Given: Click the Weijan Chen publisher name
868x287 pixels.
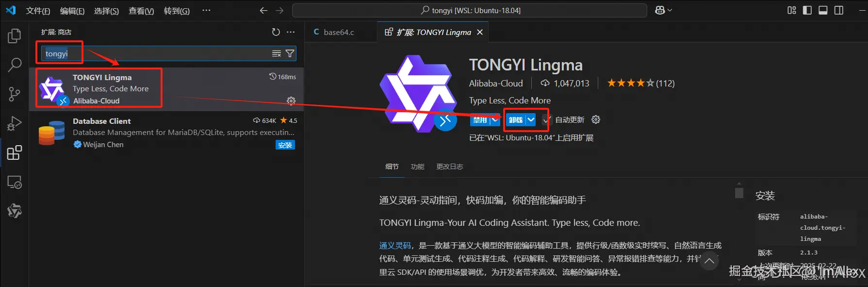Looking at the screenshot, I should 103,144.
